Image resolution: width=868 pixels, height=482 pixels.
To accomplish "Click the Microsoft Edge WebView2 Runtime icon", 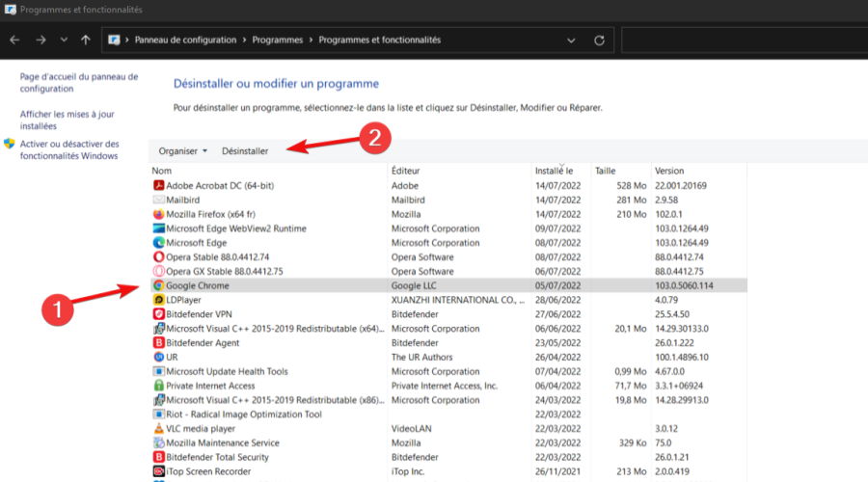I will (x=159, y=228).
